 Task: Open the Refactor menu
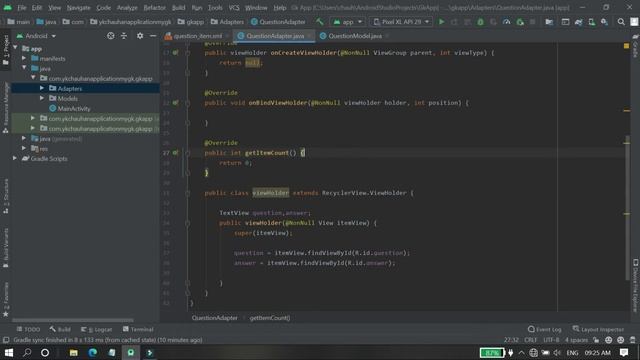pos(155,8)
